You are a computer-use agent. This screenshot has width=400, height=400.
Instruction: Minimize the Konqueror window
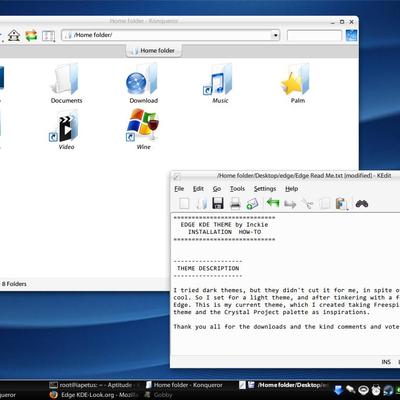(332, 22)
